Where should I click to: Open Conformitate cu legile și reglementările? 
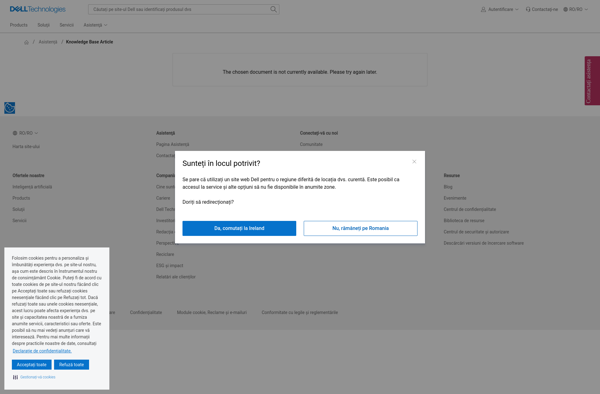tap(300, 313)
